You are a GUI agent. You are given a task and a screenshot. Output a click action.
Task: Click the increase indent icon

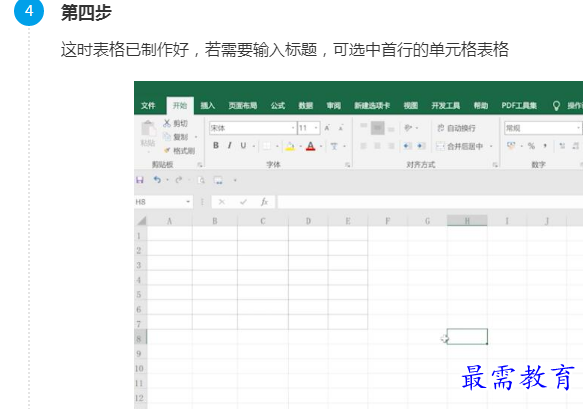point(421,146)
